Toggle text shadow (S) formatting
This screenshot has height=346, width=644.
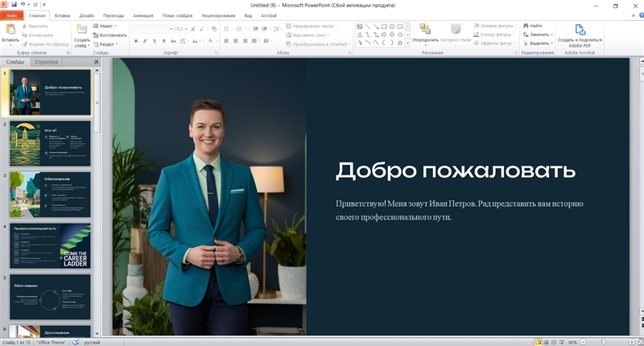tap(164, 40)
